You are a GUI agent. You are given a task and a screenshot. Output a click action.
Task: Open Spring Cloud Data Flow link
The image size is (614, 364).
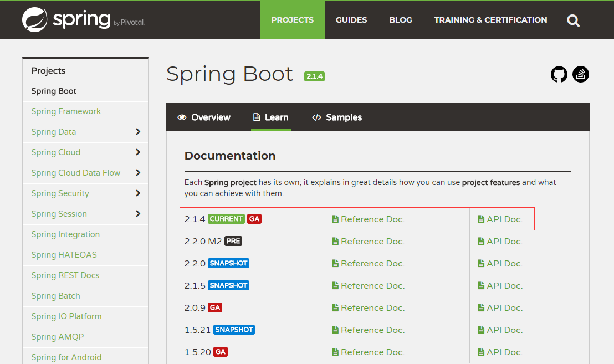click(75, 173)
